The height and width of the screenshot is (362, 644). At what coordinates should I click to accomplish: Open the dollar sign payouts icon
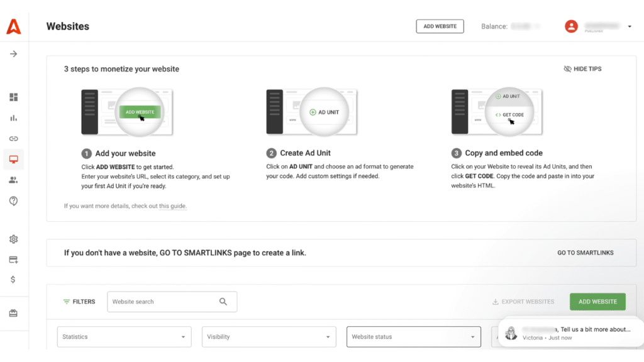tap(13, 280)
